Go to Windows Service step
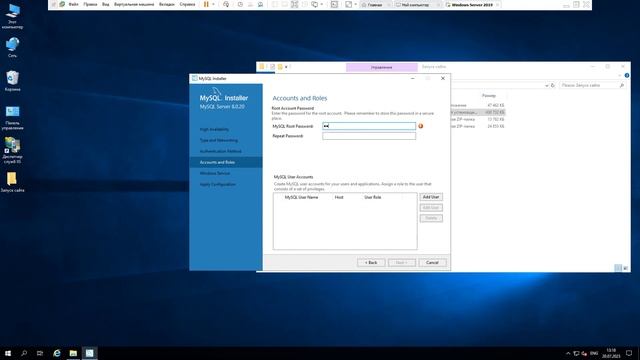The width and height of the screenshot is (640, 360). [x=215, y=173]
